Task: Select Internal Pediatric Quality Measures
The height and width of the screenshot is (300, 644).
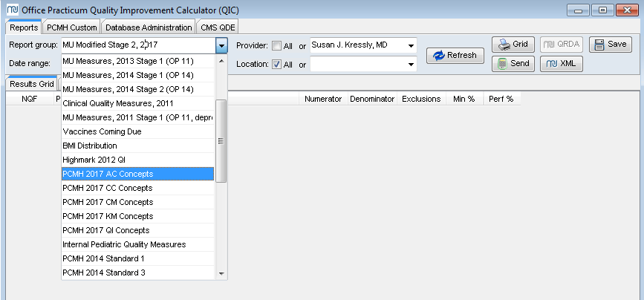Action: (138, 244)
